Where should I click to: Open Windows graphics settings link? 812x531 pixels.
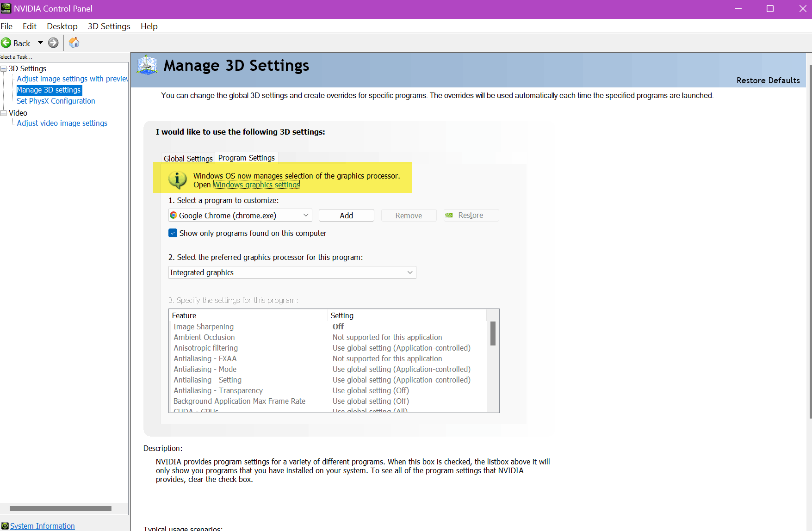point(256,185)
